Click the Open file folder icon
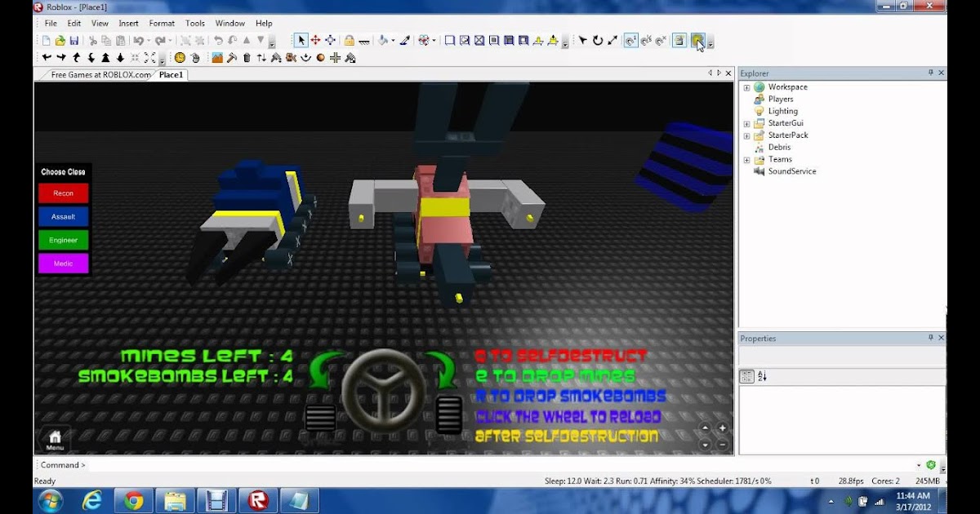 pos(60,41)
